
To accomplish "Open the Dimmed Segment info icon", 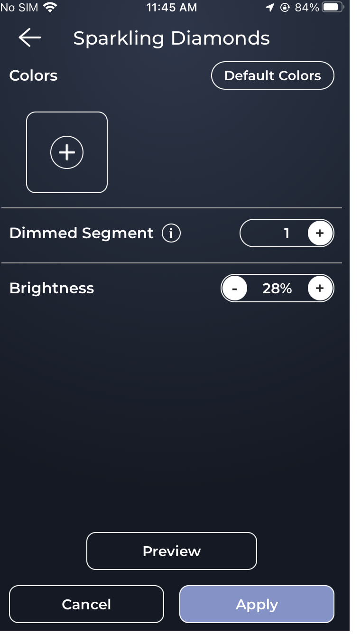I will (171, 233).
